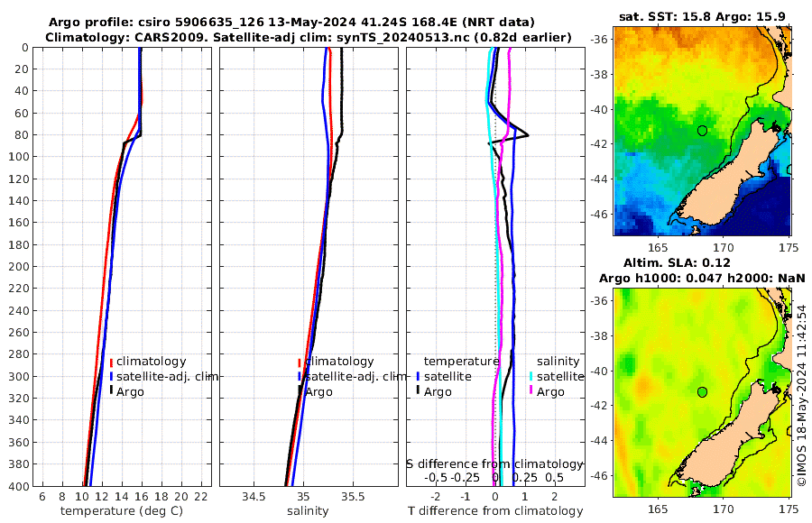Click red climatology swatch in temperature panel legend
The width and height of the screenshot is (812, 523).
[x=111, y=362]
